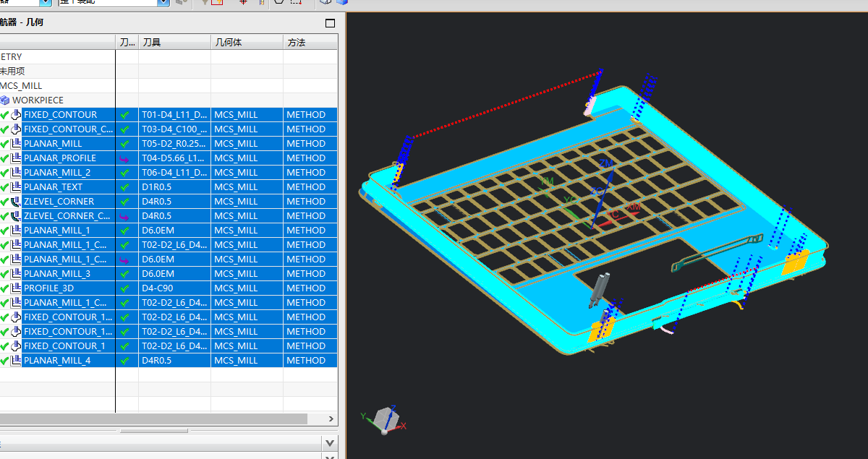Click the 刀... toolpath column header
This screenshot has width=868, height=459.
point(127,43)
